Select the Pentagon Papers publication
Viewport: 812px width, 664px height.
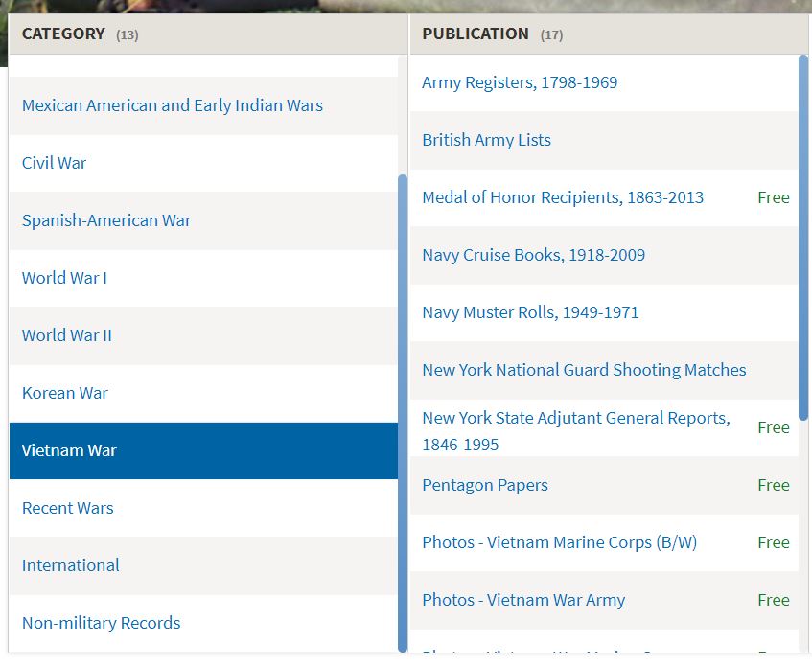(485, 485)
